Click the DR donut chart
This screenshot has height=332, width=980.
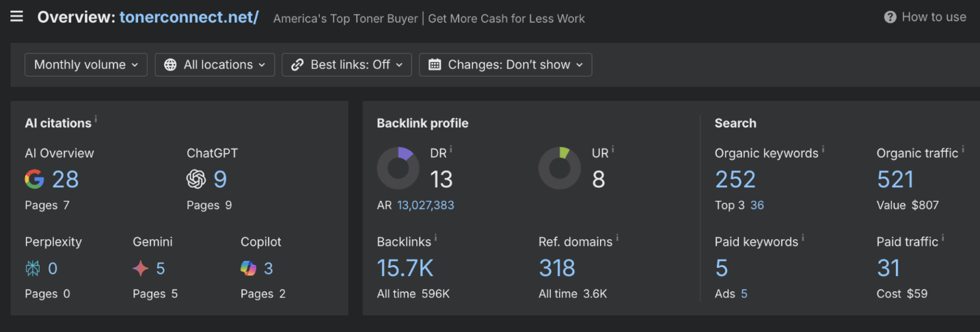398,168
